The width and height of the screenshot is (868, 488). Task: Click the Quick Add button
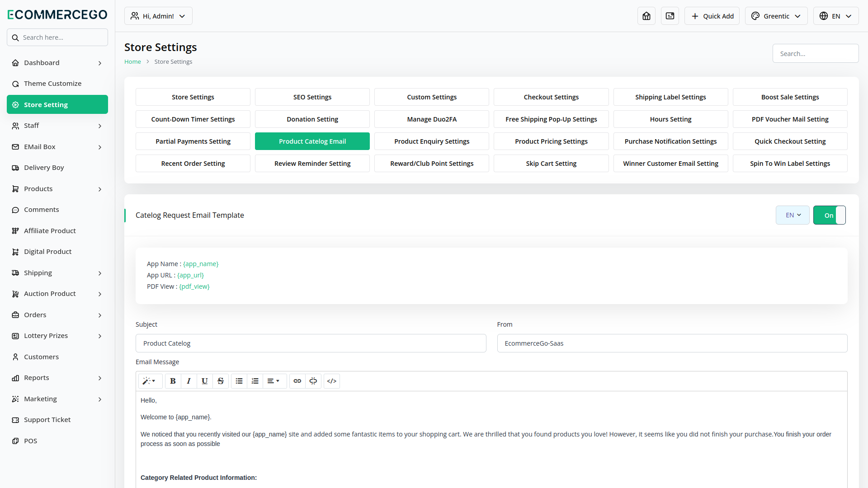pyautogui.click(x=712, y=16)
